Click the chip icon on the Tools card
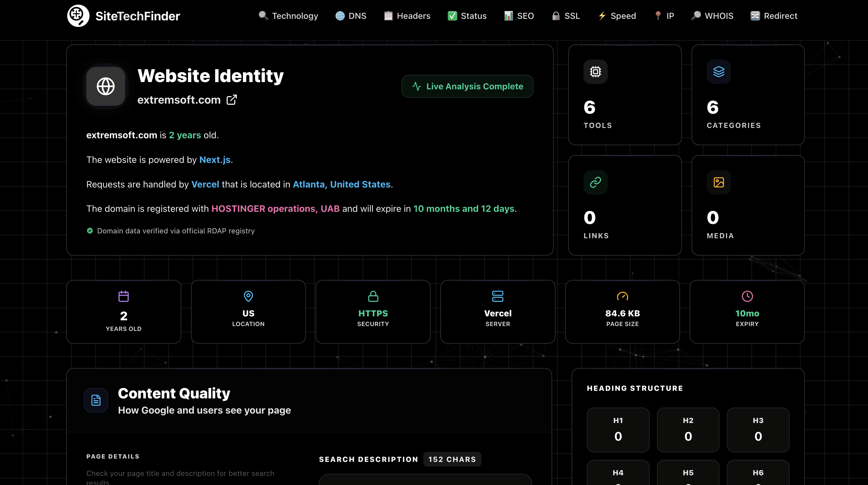Image resolution: width=868 pixels, height=485 pixels. point(595,71)
